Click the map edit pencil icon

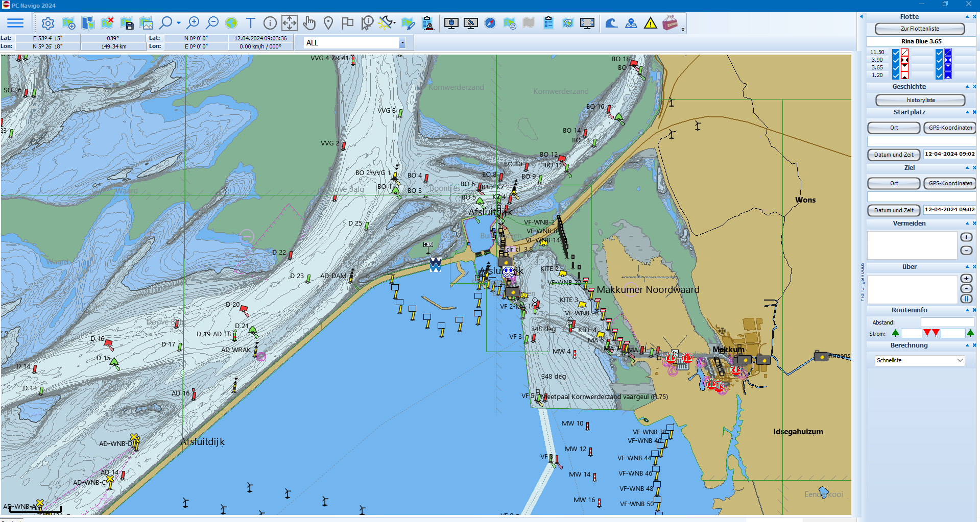pyautogui.click(x=408, y=23)
